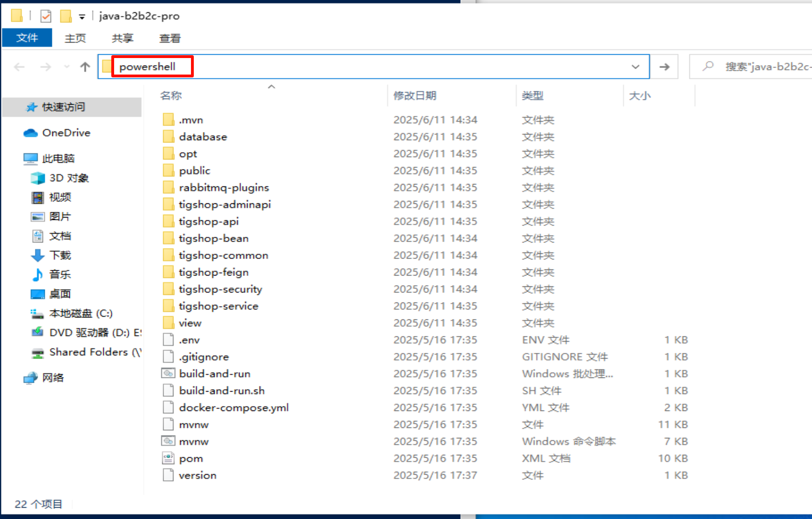Go up one folder level
Screen dimensions: 812x519
click(85, 67)
